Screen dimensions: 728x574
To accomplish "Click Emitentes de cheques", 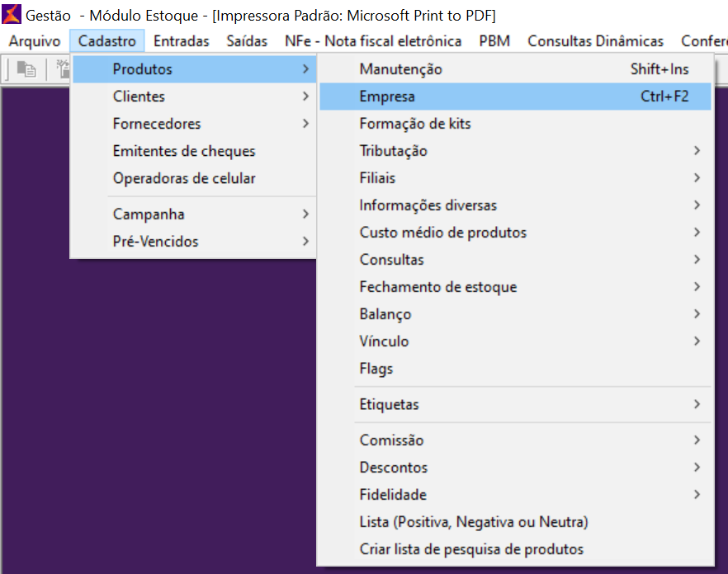I will (184, 151).
